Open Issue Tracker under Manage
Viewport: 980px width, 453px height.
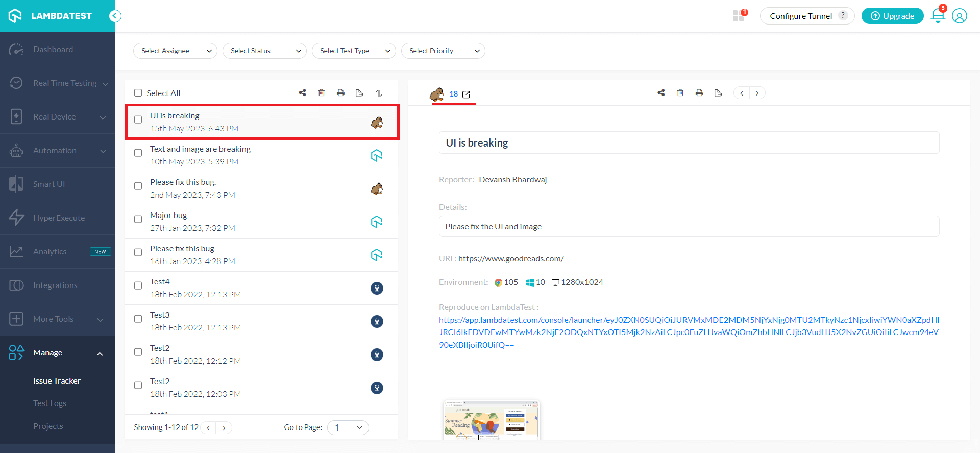click(x=57, y=381)
